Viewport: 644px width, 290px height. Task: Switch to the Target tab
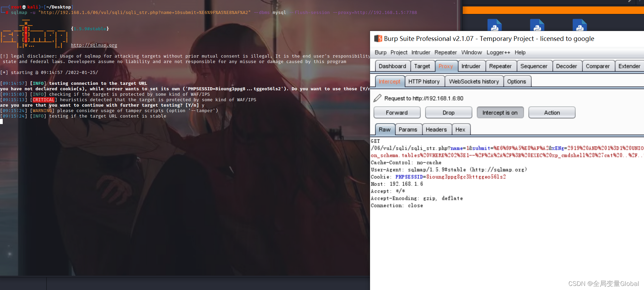pyautogui.click(x=422, y=66)
